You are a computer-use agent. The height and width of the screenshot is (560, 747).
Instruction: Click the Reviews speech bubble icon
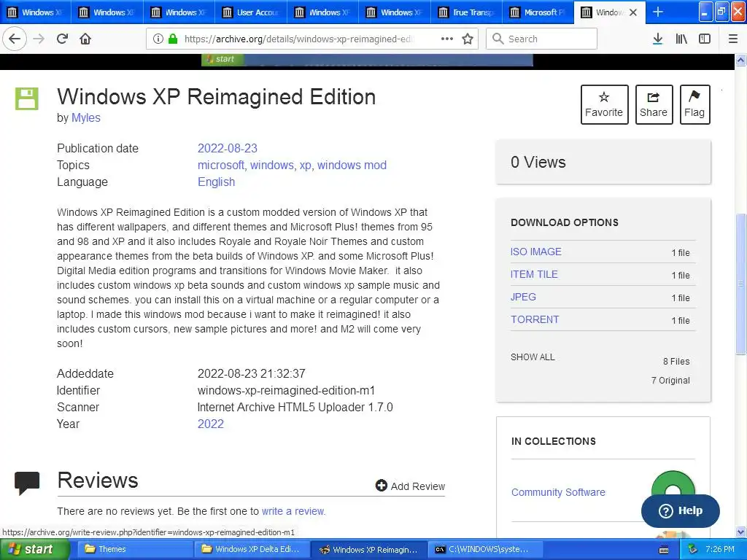[27, 483]
